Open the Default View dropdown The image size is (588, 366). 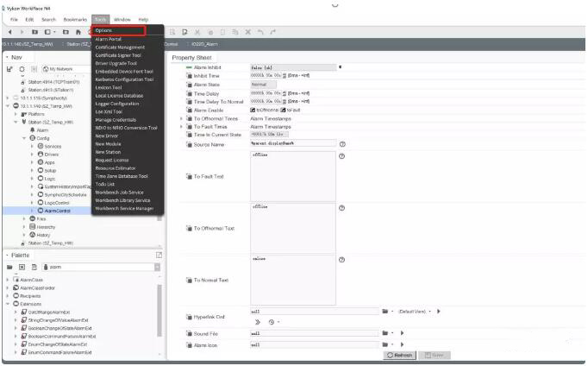429,312
